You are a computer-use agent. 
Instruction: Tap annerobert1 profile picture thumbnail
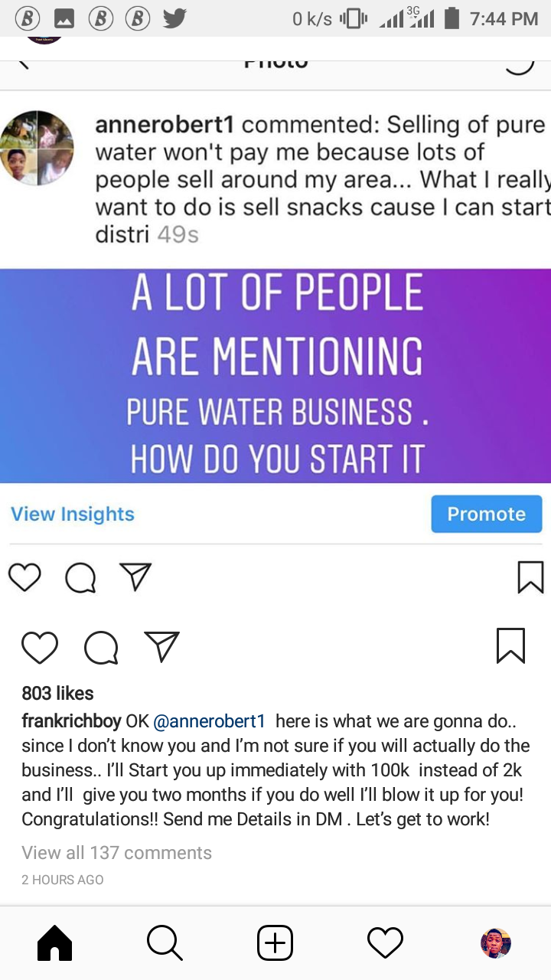coord(37,148)
